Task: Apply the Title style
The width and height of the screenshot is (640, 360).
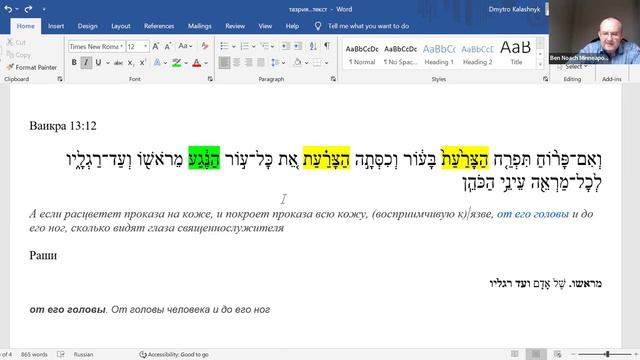Action: pos(516,54)
